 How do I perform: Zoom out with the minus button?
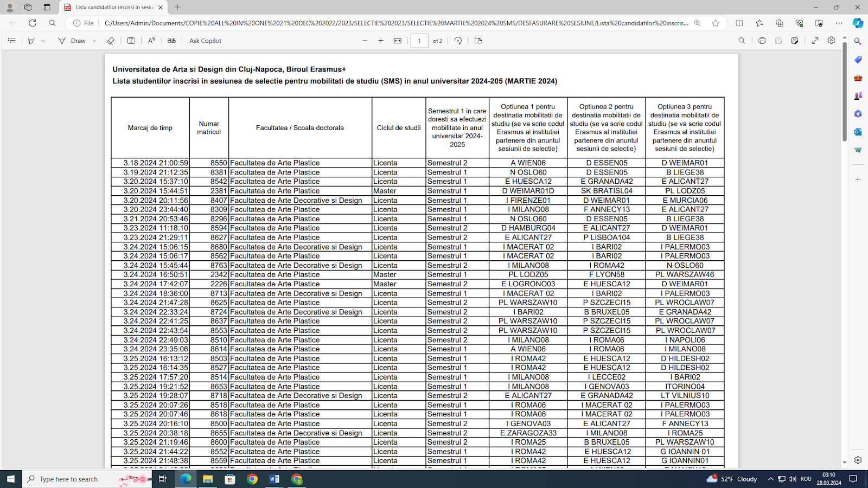[365, 41]
